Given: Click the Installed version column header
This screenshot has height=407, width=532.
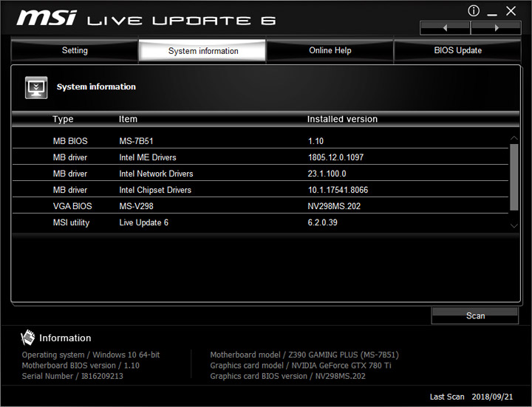Looking at the screenshot, I should [x=342, y=119].
